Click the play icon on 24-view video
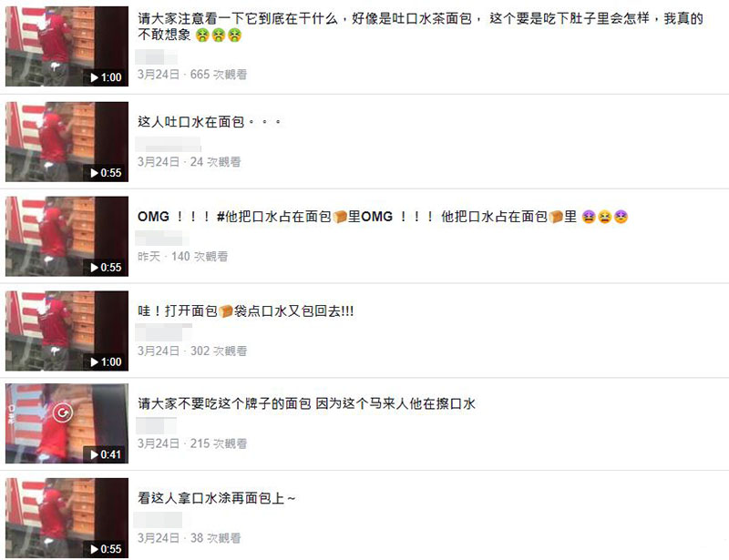 95,173
